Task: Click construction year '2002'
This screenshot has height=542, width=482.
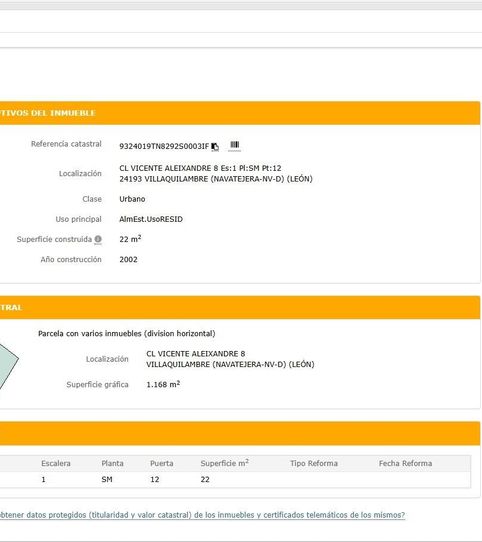Action: pos(128,260)
